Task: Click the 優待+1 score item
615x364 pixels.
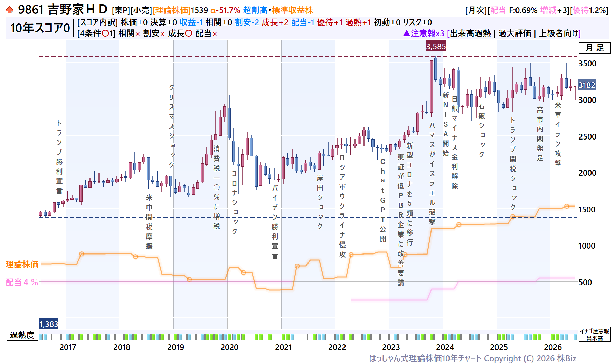Action: click(330, 22)
